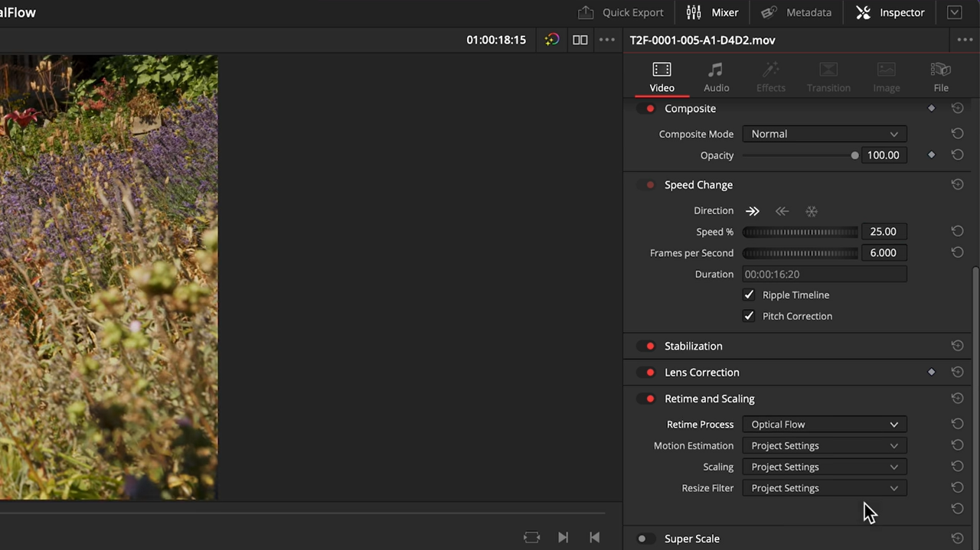Screen dimensions: 980x550
Task: Open the Scaling dropdown
Action: click(x=825, y=467)
